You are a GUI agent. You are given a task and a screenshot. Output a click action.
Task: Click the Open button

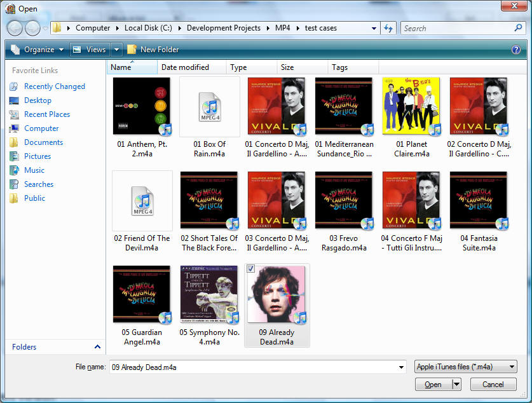[x=433, y=385]
